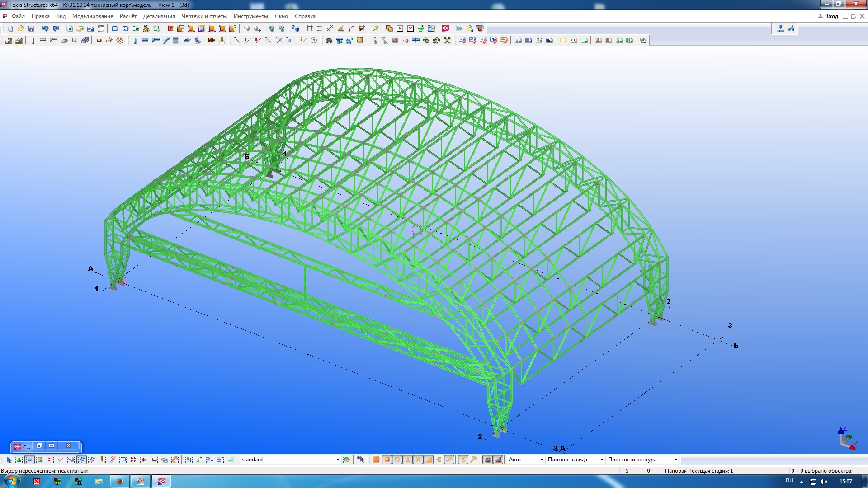
Task: Click the open folder icon
Action: pos(21,28)
